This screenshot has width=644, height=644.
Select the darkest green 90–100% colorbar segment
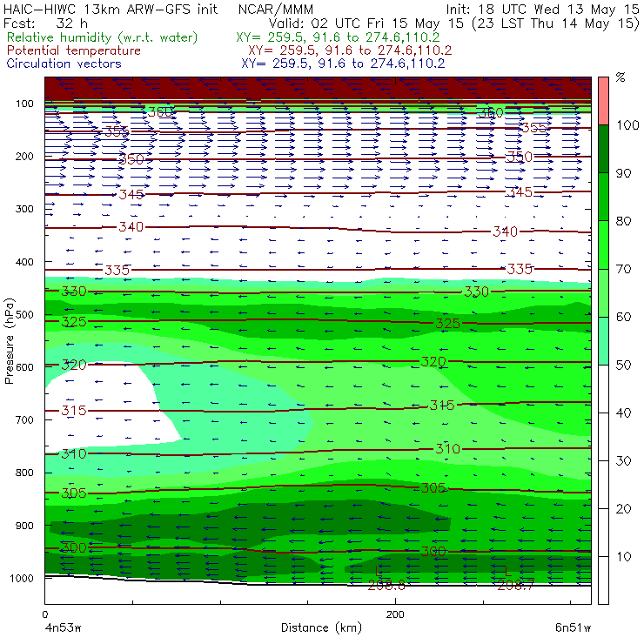[x=603, y=149]
